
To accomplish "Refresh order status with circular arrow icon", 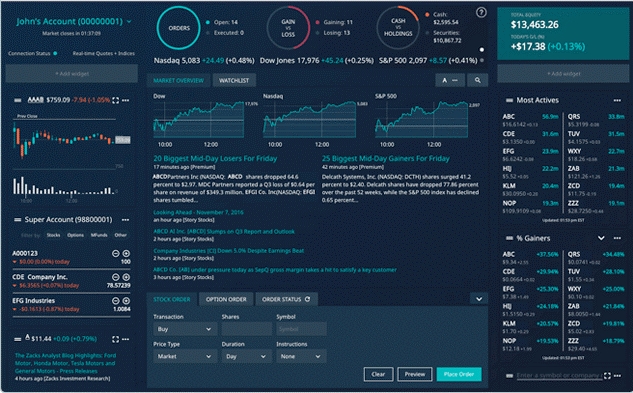I will (x=308, y=299).
